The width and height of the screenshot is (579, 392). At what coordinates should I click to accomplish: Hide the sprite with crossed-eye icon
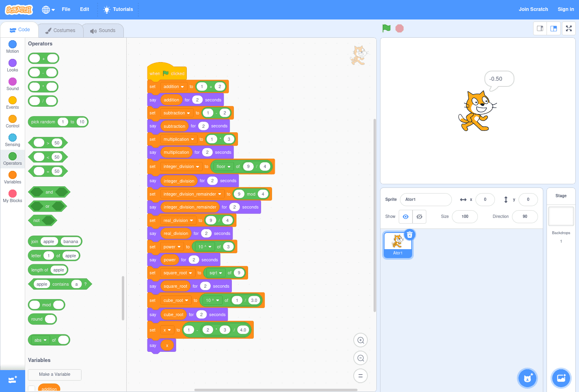pos(419,217)
